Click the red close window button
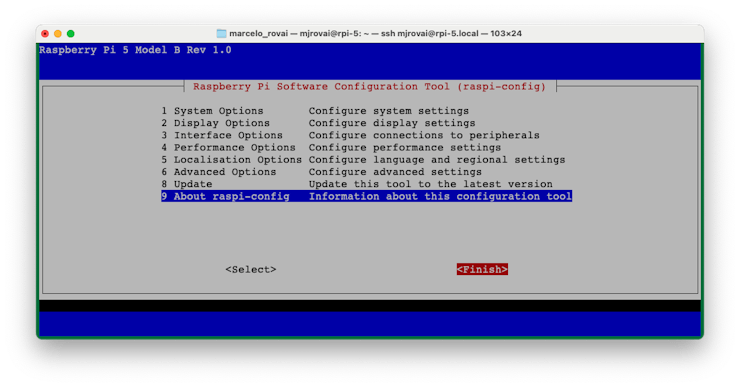The height and width of the screenshot is (387, 740). pyautogui.click(x=45, y=34)
